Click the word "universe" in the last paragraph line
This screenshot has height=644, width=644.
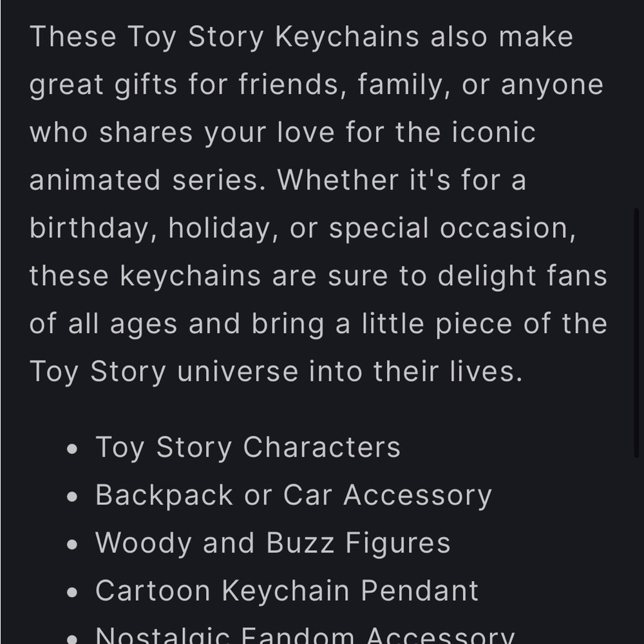point(238,372)
